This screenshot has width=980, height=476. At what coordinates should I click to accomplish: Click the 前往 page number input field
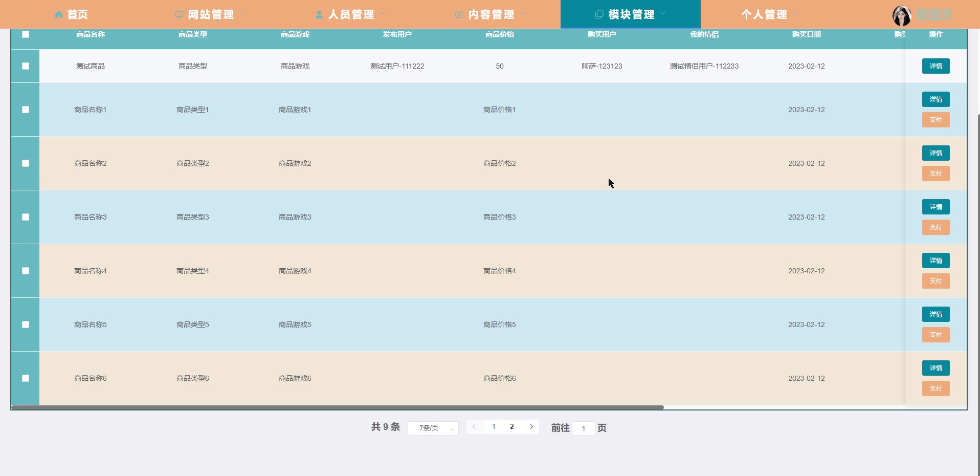coord(583,428)
